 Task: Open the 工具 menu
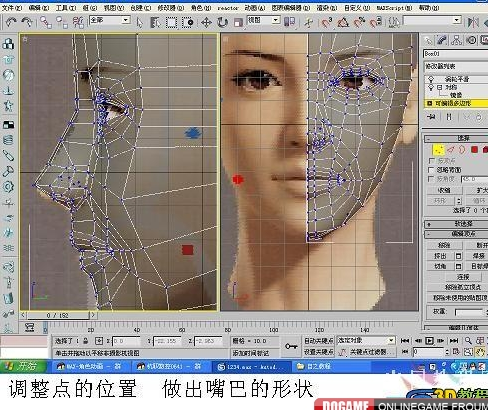[66, 8]
